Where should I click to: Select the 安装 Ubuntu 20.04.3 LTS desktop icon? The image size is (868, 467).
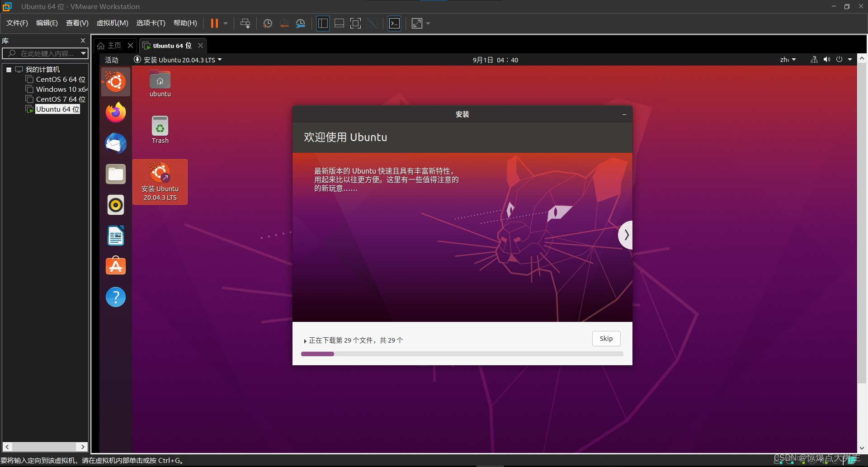tap(160, 182)
